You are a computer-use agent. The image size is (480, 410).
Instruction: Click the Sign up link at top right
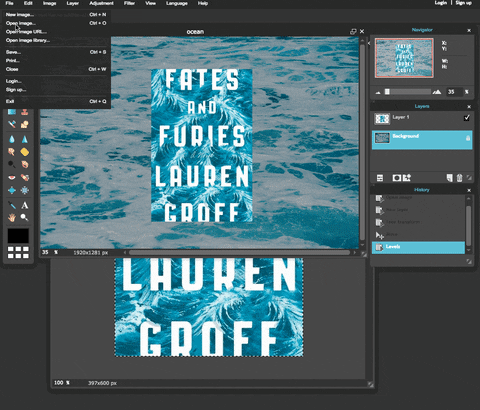coord(464,3)
